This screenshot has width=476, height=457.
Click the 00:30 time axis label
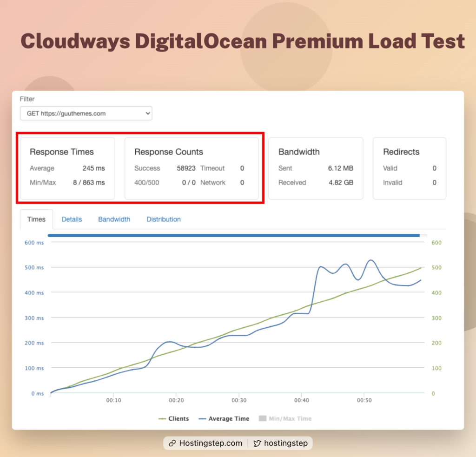click(239, 400)
